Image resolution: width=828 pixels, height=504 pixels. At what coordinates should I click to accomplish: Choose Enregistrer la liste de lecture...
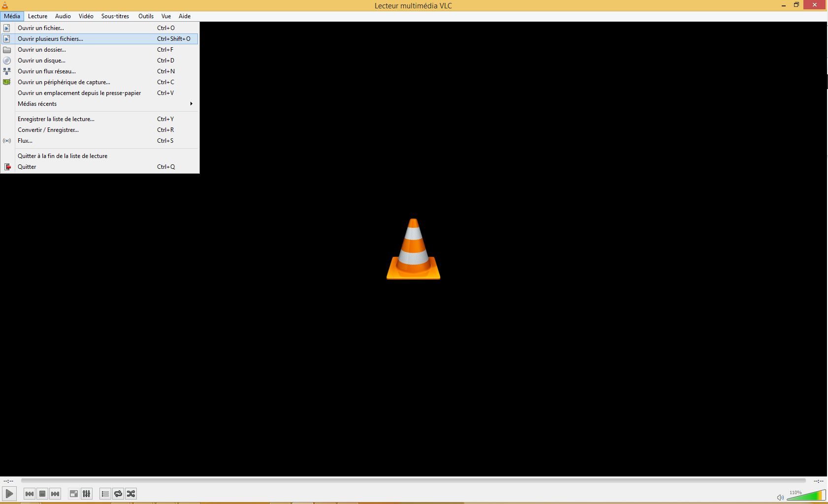(x=100, y=119)
